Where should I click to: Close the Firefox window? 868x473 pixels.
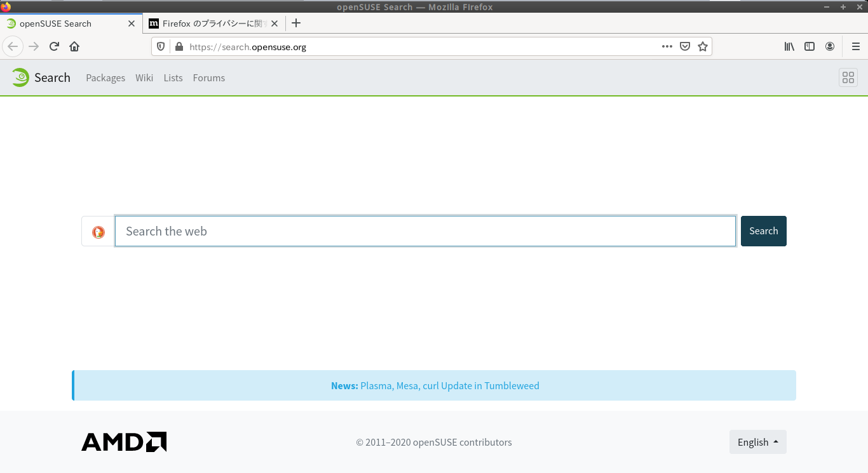[859, 6]
